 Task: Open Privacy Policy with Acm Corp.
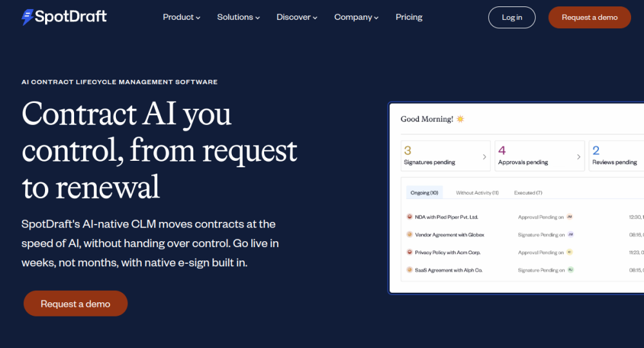(x=448, y=252)
